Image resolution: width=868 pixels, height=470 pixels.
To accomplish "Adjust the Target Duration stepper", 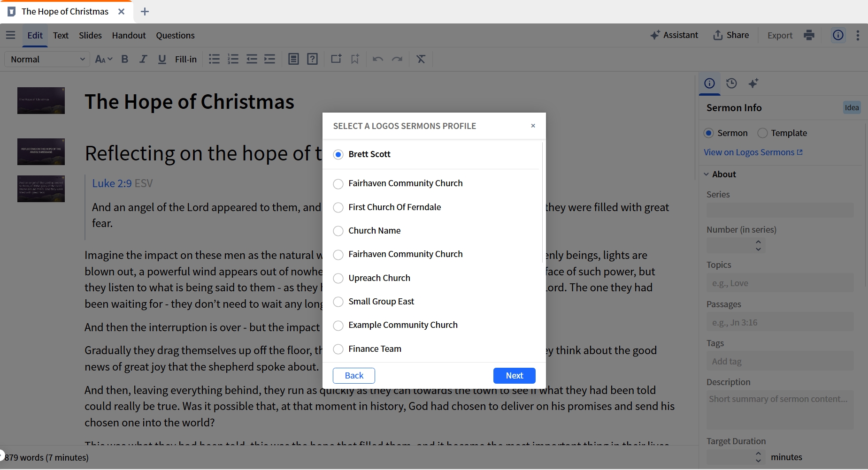I will pos(758,457).
